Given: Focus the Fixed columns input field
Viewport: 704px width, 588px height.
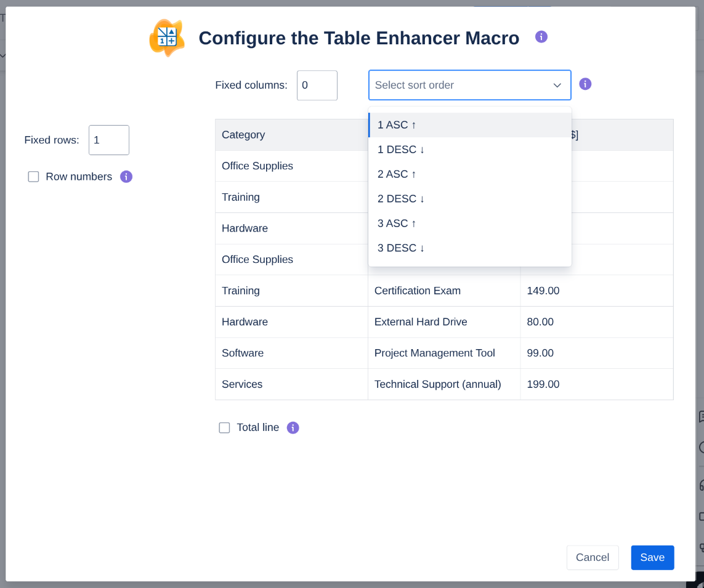Looking at the screenshot, I should pos(317,86).
